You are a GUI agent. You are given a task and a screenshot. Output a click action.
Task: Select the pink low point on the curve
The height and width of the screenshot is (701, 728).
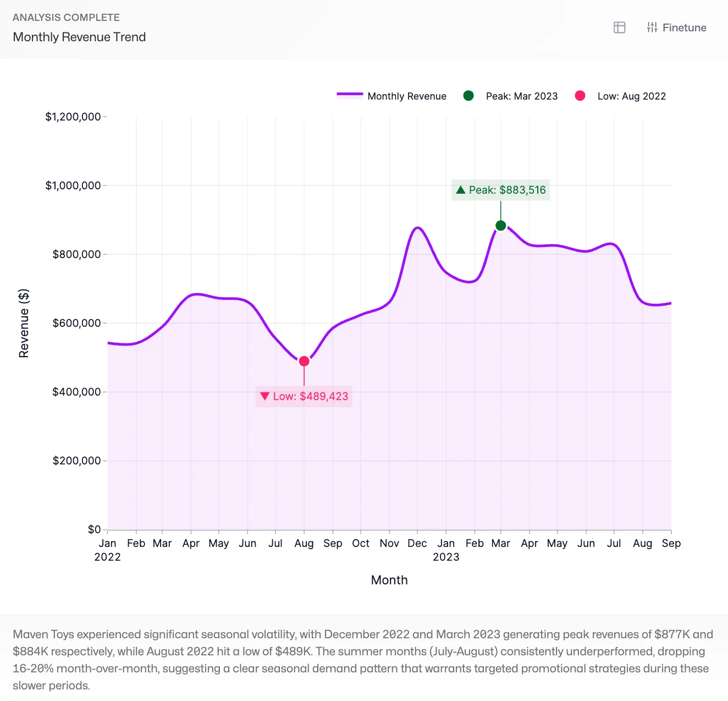click(x=304, y=361)
